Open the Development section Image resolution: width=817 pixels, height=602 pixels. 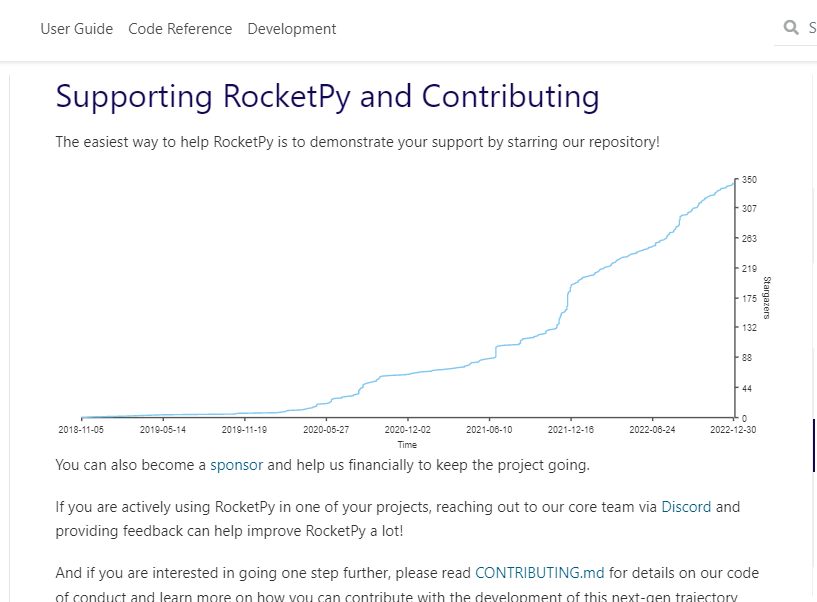point(291,29)
